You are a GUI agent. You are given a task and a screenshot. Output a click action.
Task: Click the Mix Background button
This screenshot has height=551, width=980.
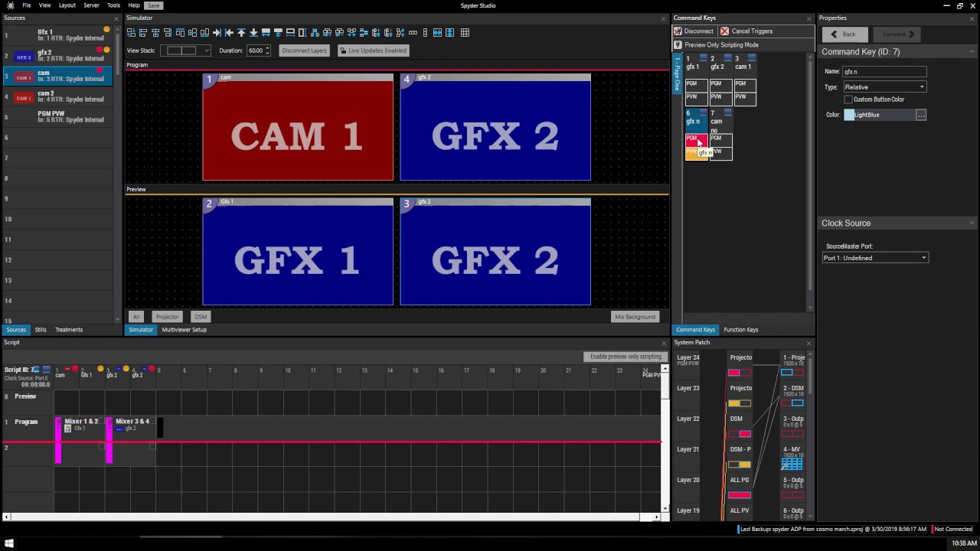(x=635, y=317)
